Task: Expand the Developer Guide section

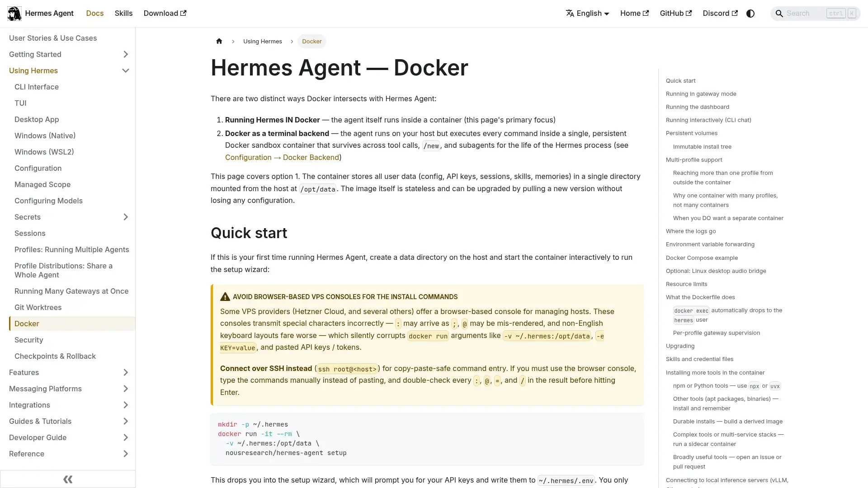Action: [125, 437]
